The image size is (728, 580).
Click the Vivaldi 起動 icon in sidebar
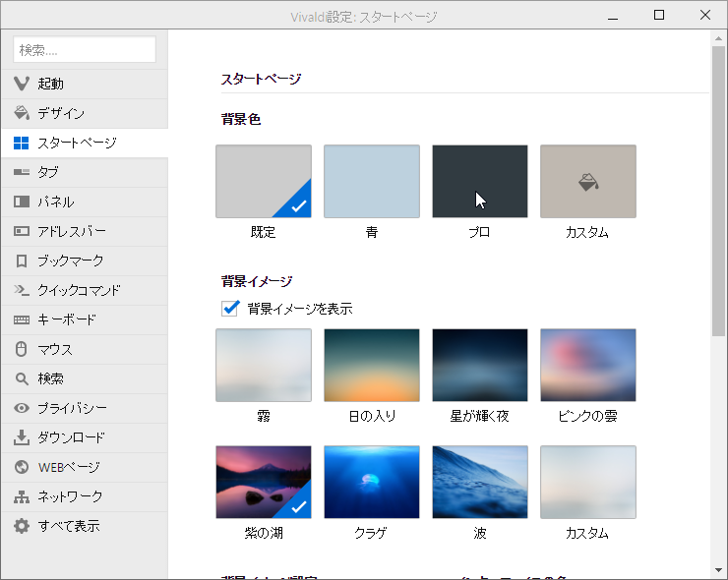point(22,84)
